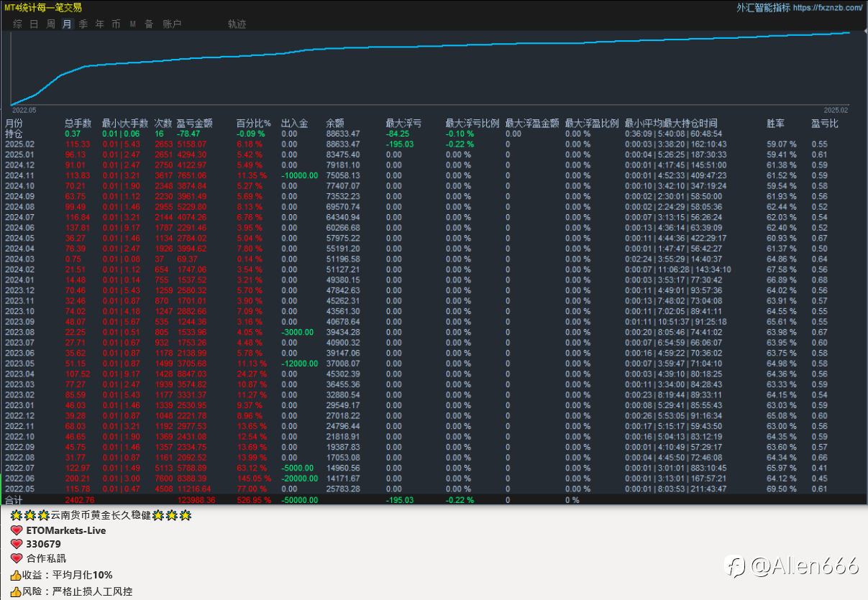Click the 季 quarterly tab

pyautogui.click(x=83, y=24)
